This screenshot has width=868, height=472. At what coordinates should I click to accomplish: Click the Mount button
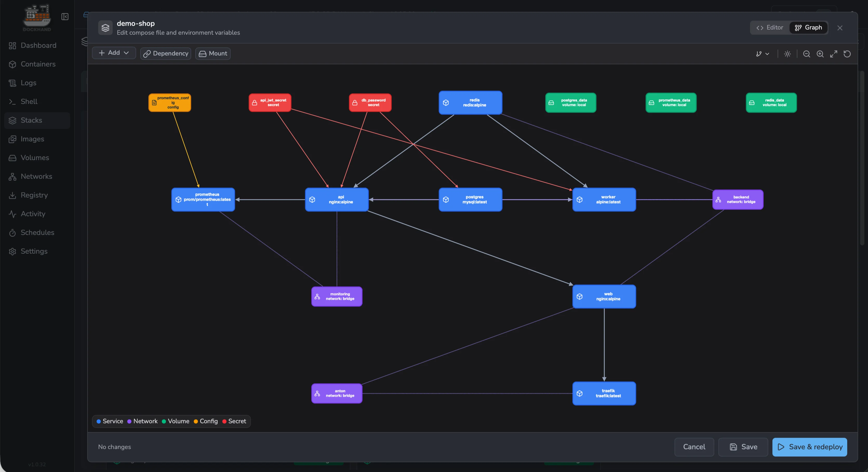[x=213, y=54]
